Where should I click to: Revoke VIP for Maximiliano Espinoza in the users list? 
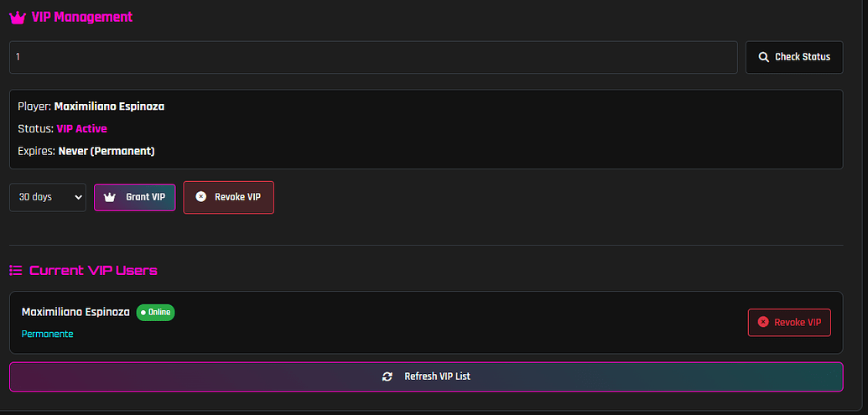789,322
